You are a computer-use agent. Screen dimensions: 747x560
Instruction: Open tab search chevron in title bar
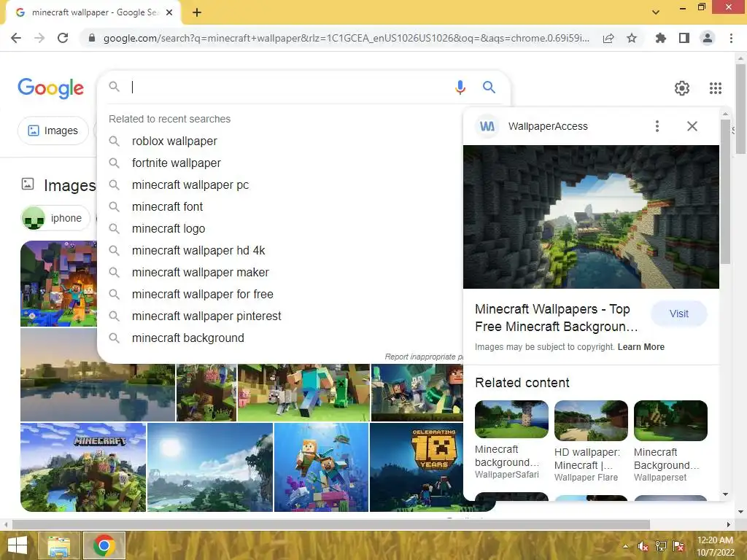656,12
